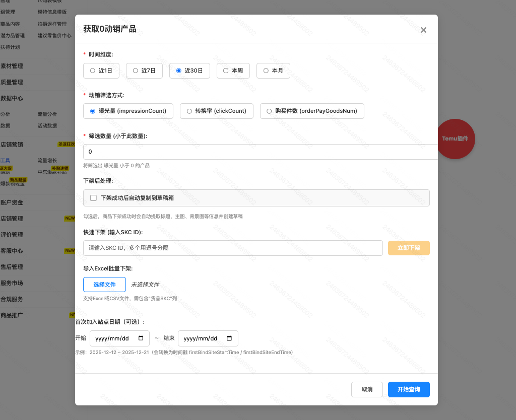516x420 pixels.
Task: Click the 取消 button
Action: [367, 389]
